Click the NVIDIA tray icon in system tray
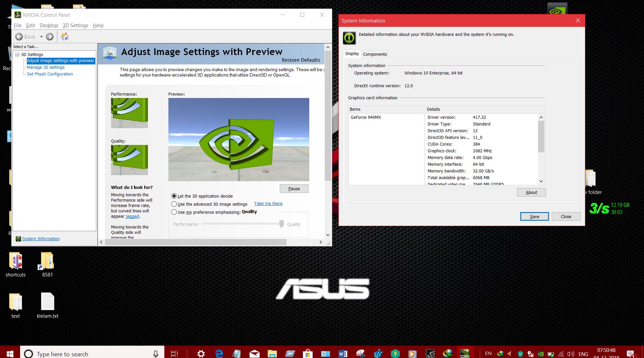Screen dimensions: 644x358 click(540, 354)
